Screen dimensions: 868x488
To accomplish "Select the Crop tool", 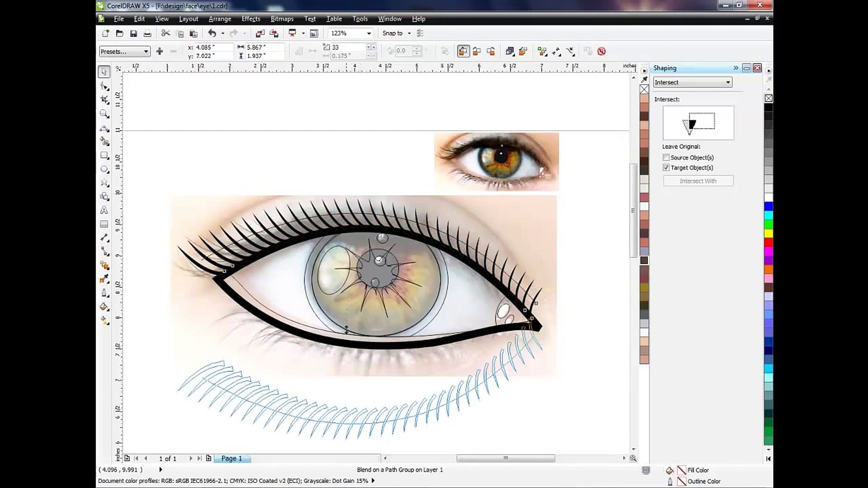I will [x=104, y=100].
